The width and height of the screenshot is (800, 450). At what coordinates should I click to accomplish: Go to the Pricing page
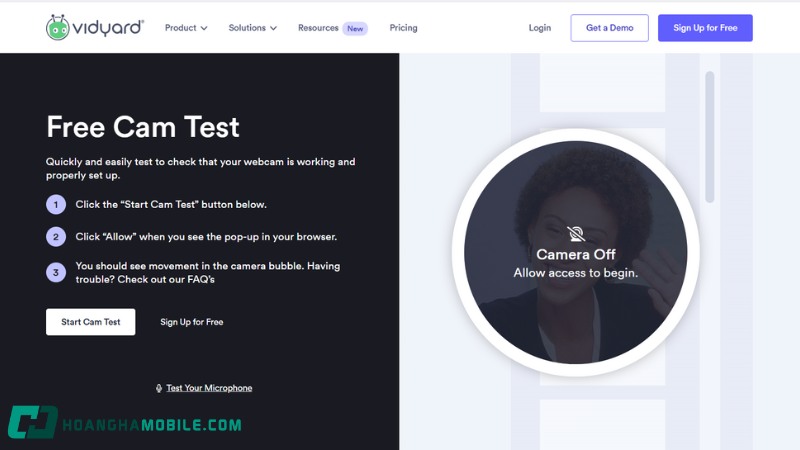[403, 28]
